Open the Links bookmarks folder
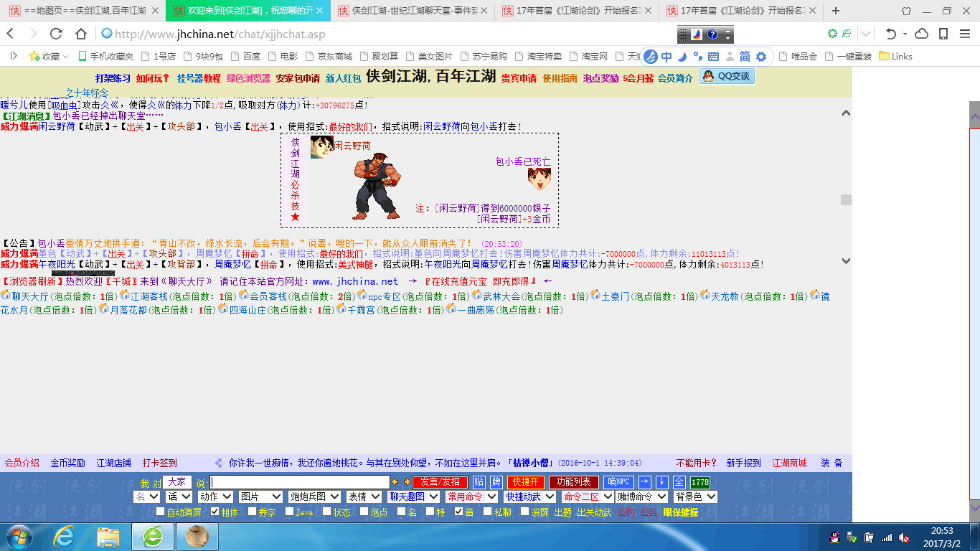The height and width of the screenshot is (551, 980). pyautogui.click(x=895, y=56)
